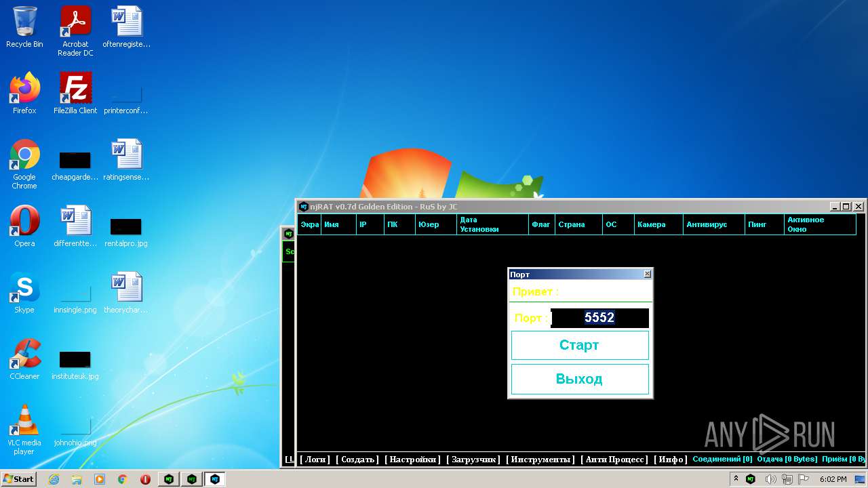The image size is (868, 488).
Task: Switch to the first njRAT taskbar window
Action: click(168, 479)
